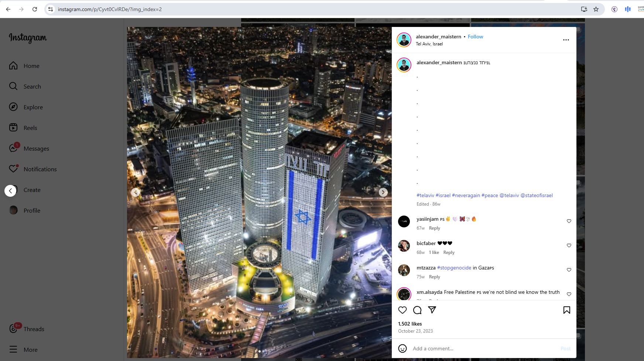Viewport: 644px width, 361px height.
Task: Select Create in the sidebar
Action: coord(32,190)
